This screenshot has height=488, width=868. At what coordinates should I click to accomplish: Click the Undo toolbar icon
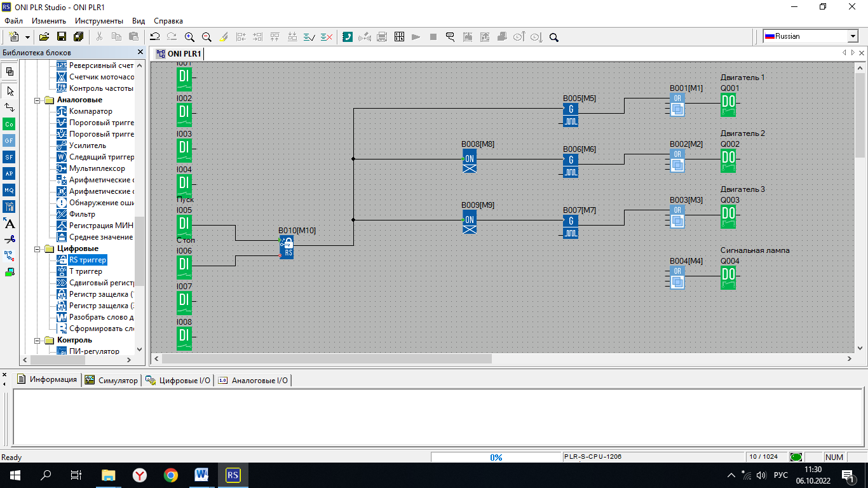click(x=154, y=37)
